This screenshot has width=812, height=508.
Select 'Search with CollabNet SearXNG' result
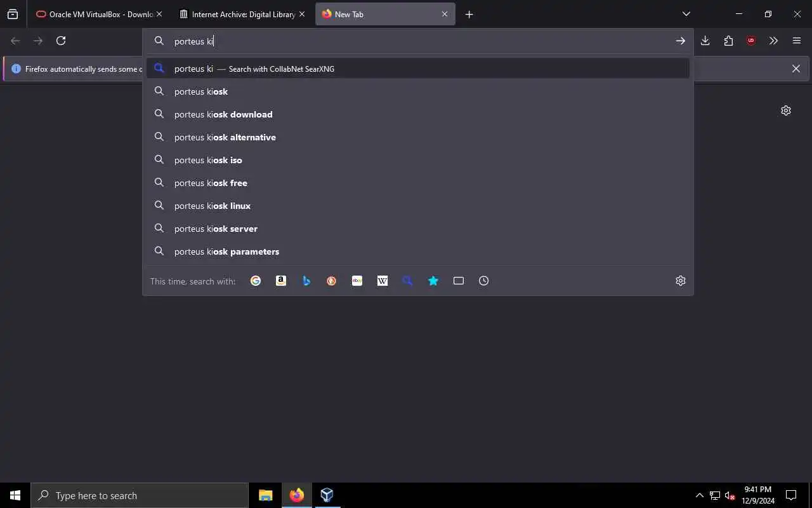tap(418, 69)
